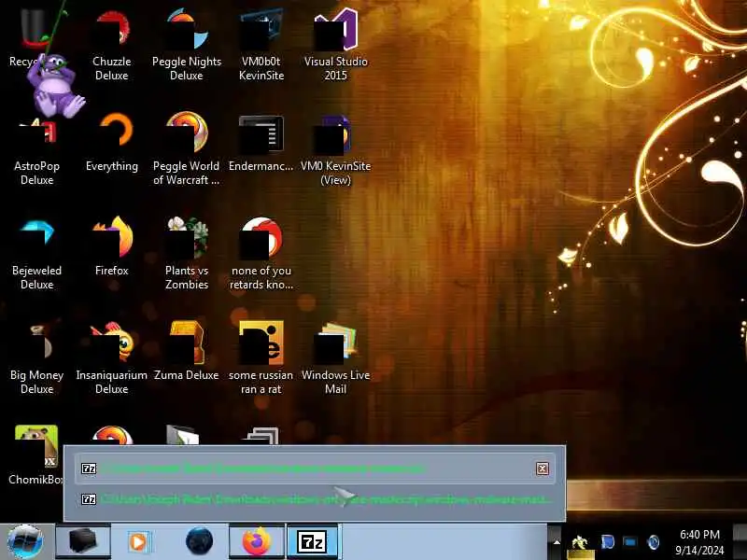The width and height of the screenshot is (747, 560).
Task: Open the Chuzzle Deluxe desktop shortcut
Action: tap(111, 45)
